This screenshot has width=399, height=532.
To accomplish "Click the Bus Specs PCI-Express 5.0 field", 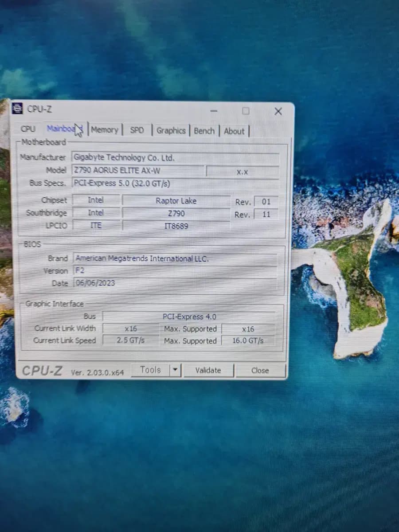I will [175, 183].
